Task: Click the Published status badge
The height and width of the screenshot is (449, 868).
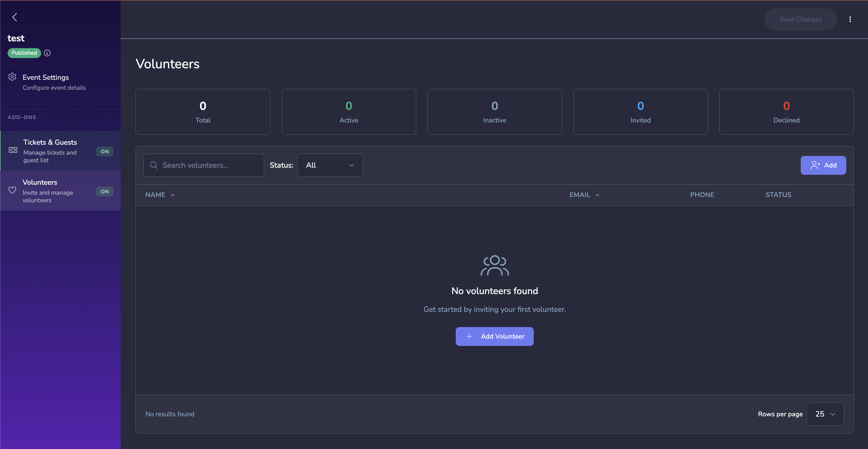Action: 24,53
